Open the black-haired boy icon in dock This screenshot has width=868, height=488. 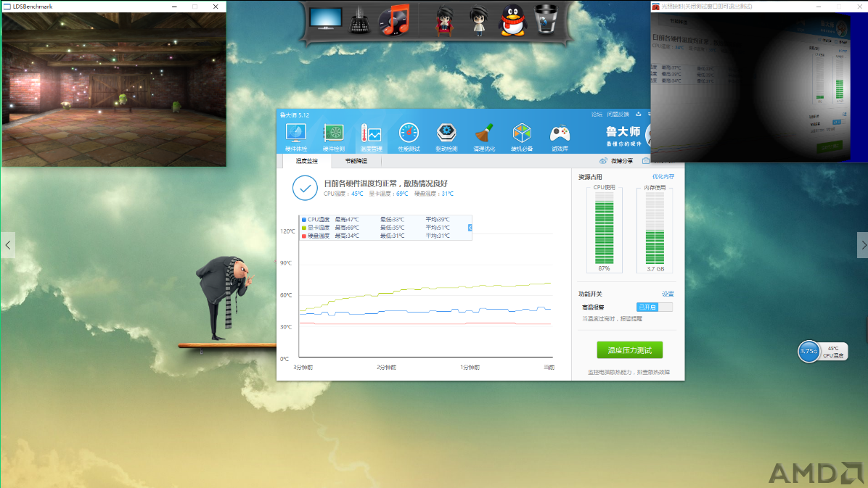[x=478, y=21]
